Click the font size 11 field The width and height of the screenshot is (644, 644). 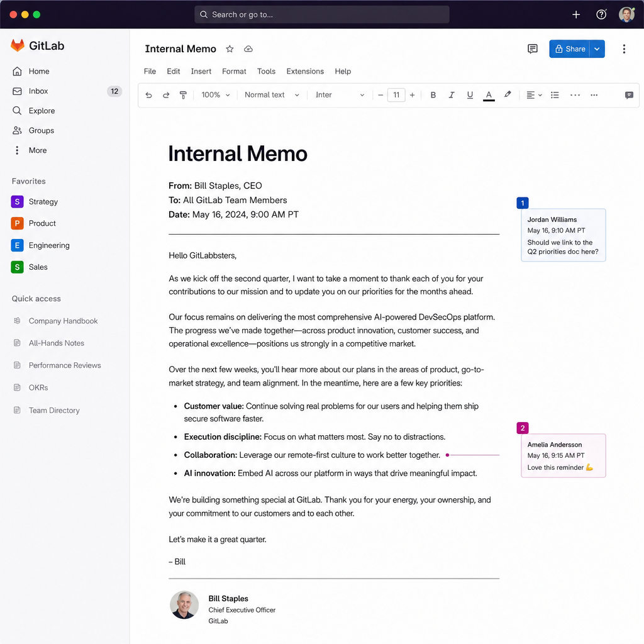396,95
